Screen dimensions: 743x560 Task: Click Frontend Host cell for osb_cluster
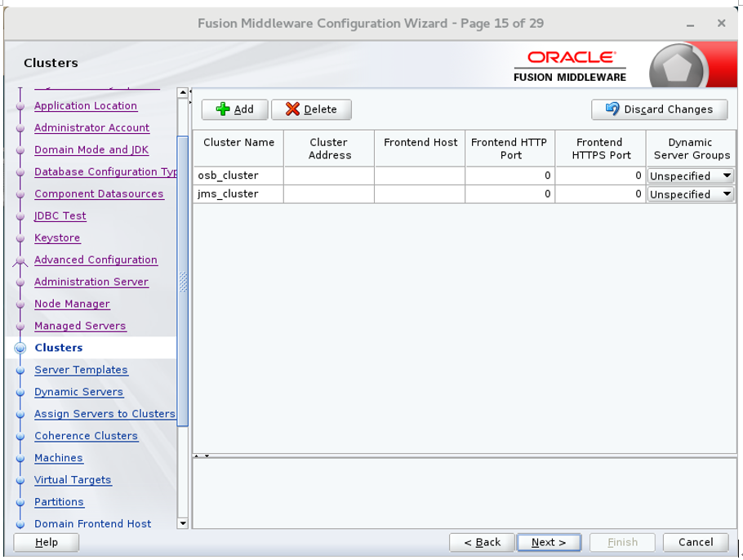420,176
